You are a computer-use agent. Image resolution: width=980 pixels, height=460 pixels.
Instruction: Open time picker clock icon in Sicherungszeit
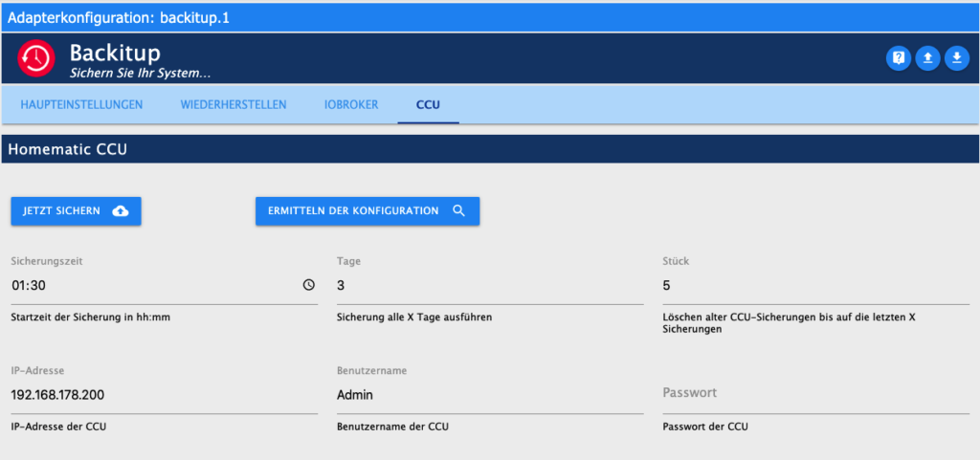(x=309, y=285)
